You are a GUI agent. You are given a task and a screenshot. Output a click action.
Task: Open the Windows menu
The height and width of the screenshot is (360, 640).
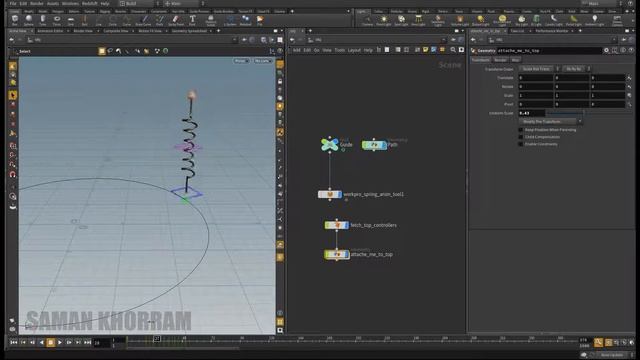pyautogui.click(x=70, y=3)
